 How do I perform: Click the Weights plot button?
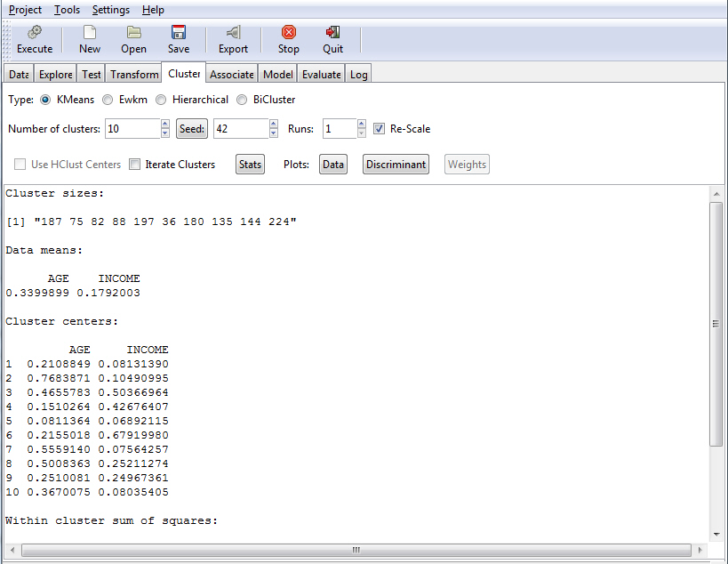click(467, 165)
